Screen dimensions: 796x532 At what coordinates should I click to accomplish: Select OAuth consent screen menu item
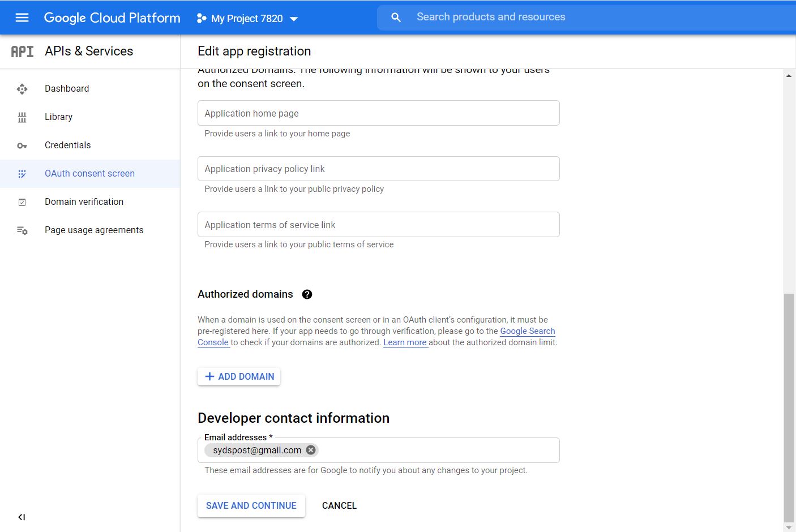click(89, 174)
